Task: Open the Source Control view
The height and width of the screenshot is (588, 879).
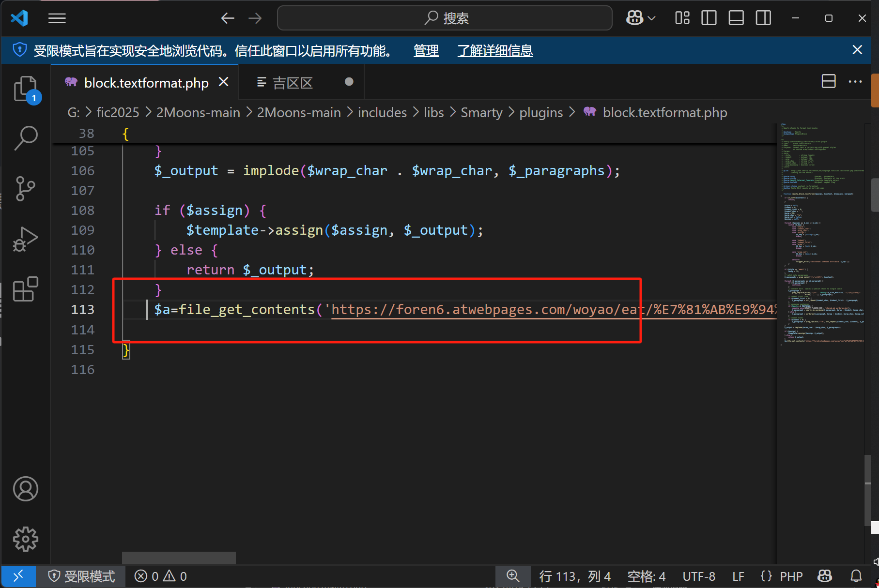Action: tap(26, 188)
